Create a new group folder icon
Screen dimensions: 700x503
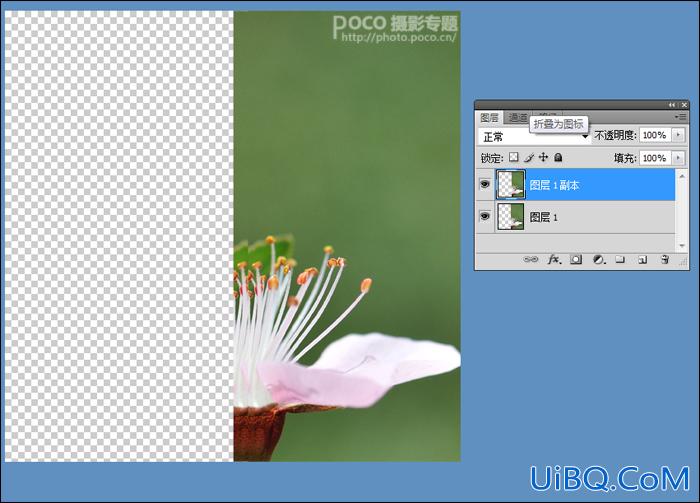[620, 259]
